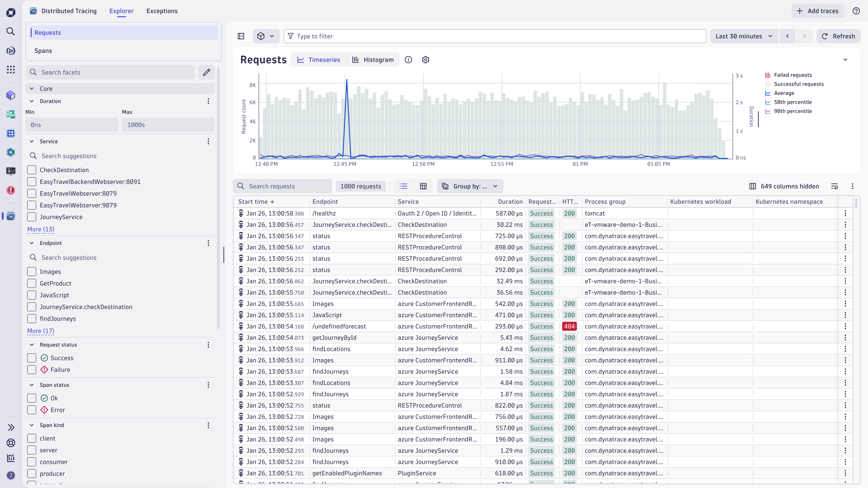Open the help question mark icon
The height and width of the screenshot is (488, 868).
tap(856, 11)
